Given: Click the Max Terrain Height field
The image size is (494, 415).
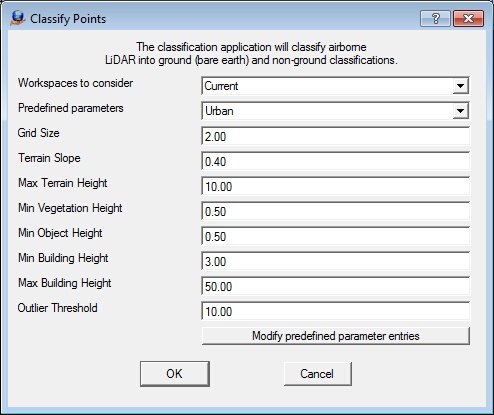Looking at the screenshot, I should 335,186.
